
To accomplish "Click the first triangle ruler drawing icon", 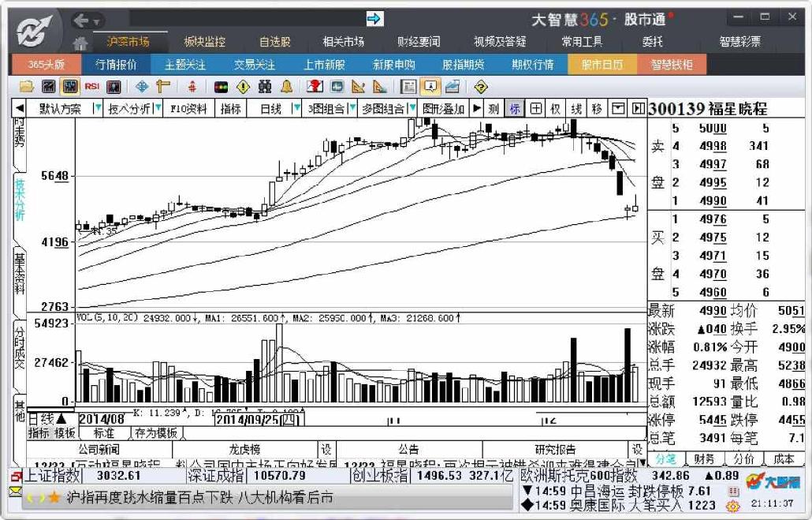I will pyautogui.click(x=358, y=87).
